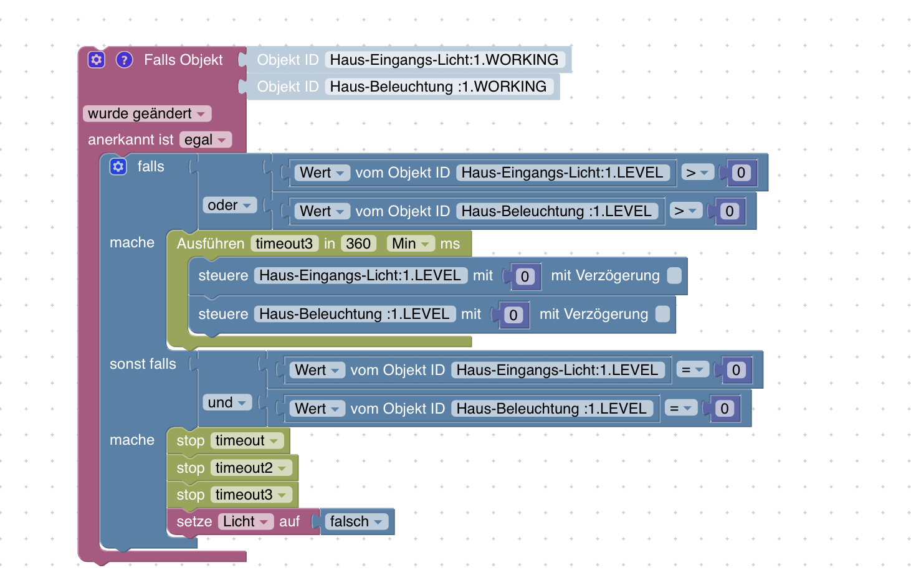Tick delay checkbox for Haus-Eingangs-Licht control
This screenshot has height=588, width=911.
[674, 275]
